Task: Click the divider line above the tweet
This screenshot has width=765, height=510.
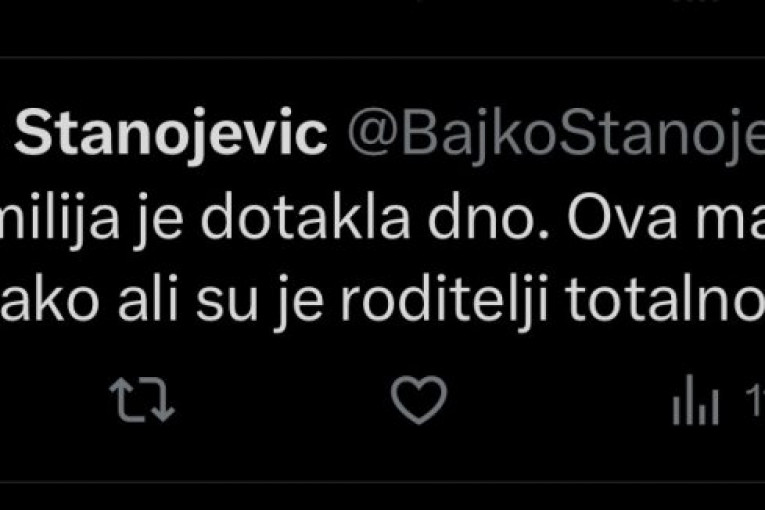Action: (x=382, y=62)
